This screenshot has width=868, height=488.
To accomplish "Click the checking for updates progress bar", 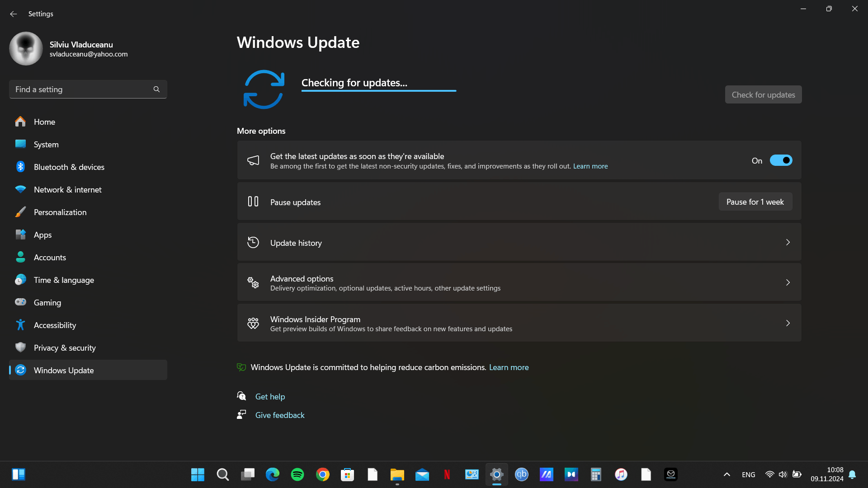I will coord(379,91).
